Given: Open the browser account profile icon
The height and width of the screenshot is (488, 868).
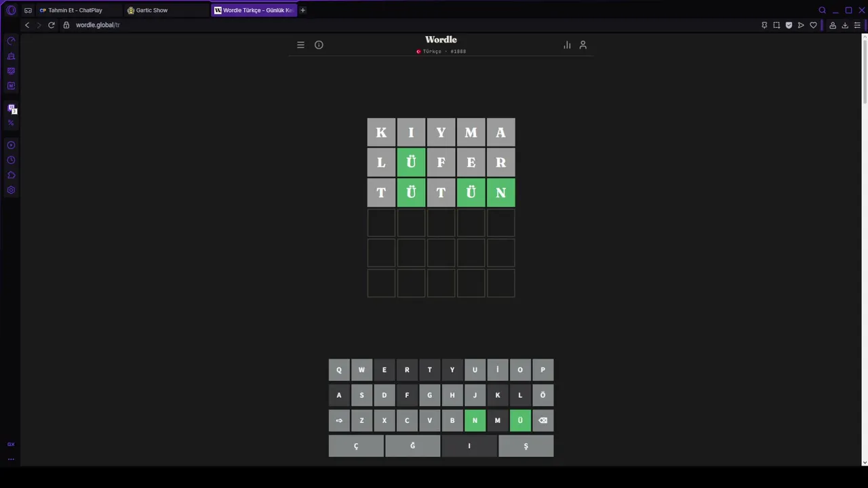Looking at the screenshot, I should [x=833, y=25].
